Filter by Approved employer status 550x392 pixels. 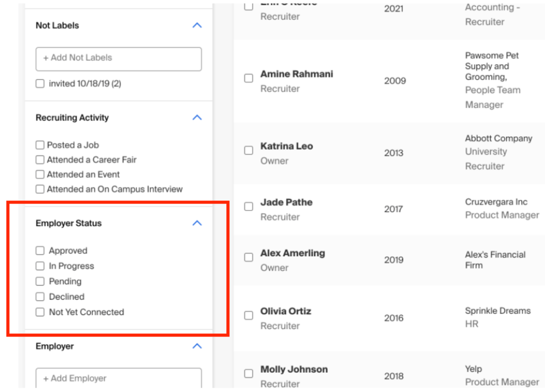coord(40,251)
